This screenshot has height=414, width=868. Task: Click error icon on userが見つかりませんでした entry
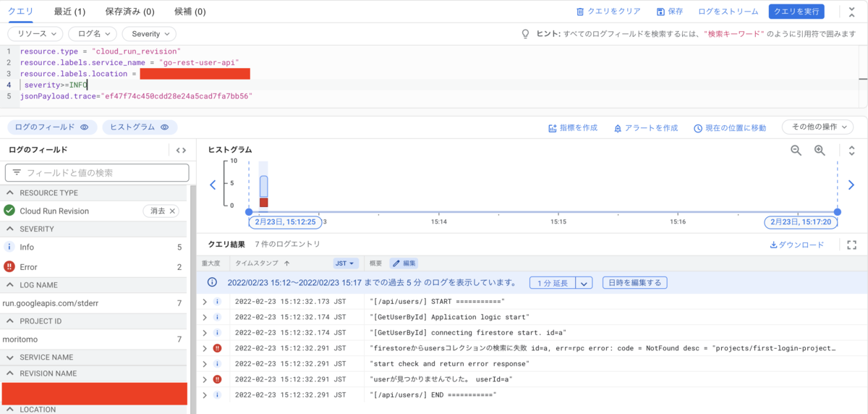pos(217,379)
